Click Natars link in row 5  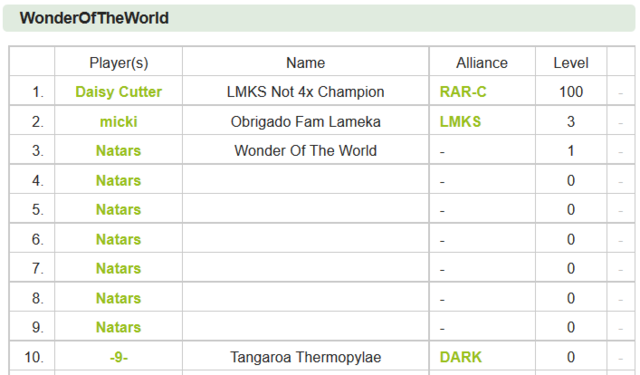pyautogui.click(x=118, y=210)
